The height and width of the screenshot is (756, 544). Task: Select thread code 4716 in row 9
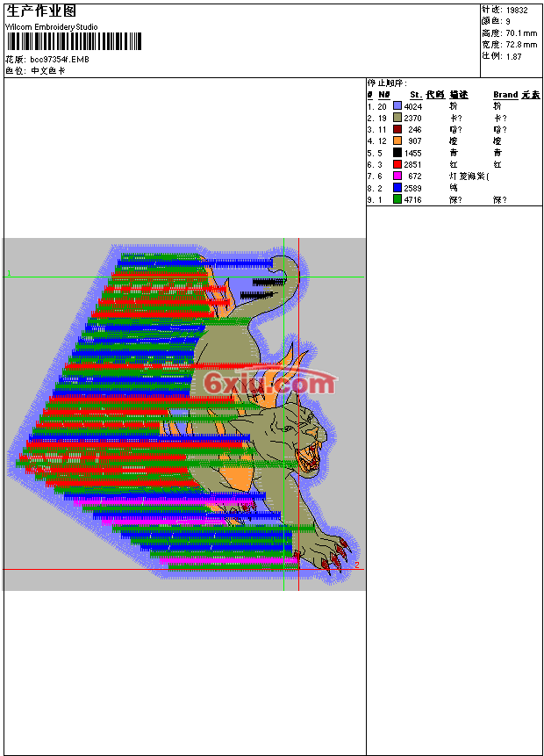[x=412, y=199]
